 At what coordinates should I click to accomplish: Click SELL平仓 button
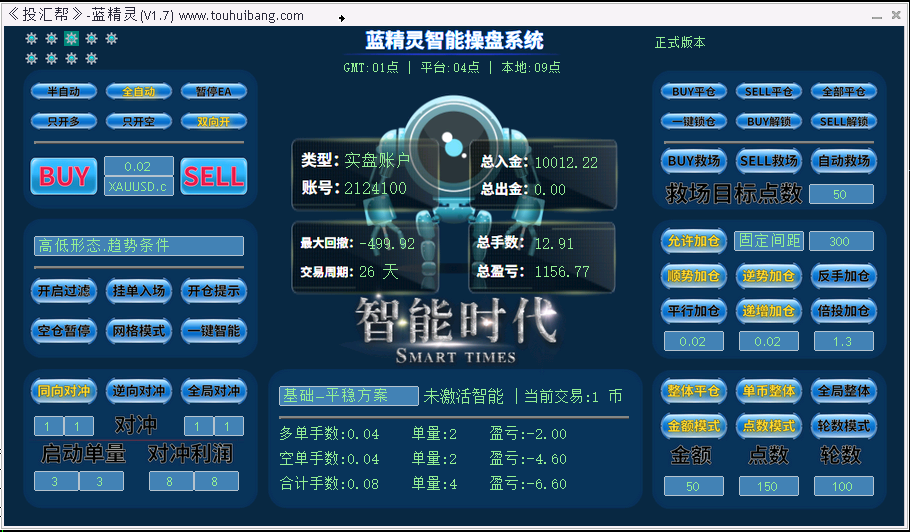click(x=768, y=92)
